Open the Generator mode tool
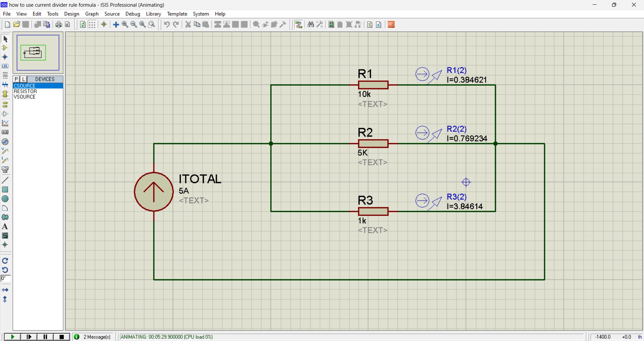Screen dimensions: 644x341 5,142
